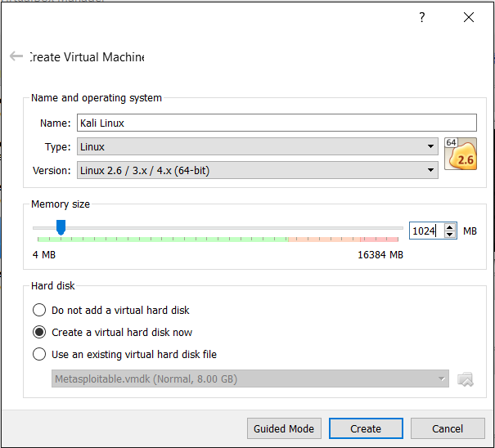The image size is (495, 448).
Task: Close the Create Virtual Machine dialog
Action: click(469, 17)
